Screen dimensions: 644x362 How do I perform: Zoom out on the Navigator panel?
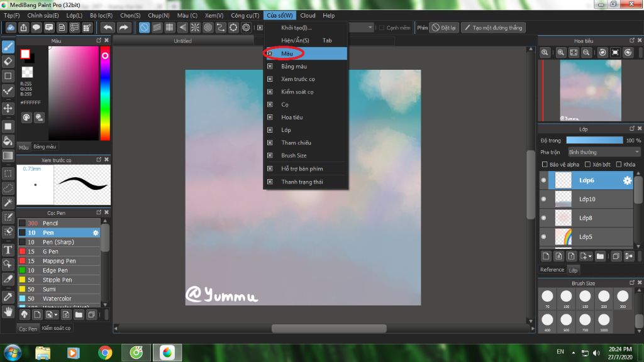pyautogui.click(x=587, y=53)
